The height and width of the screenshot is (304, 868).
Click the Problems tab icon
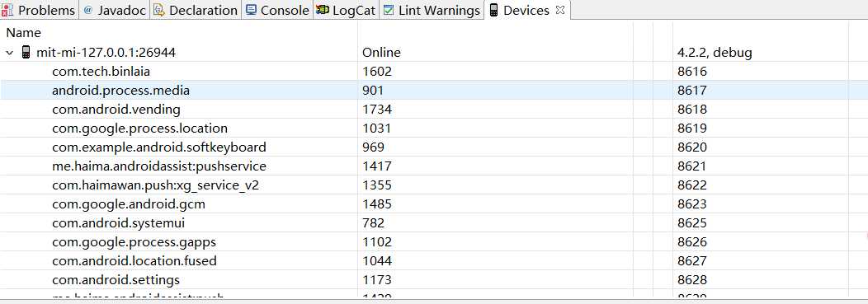point(7,10)
